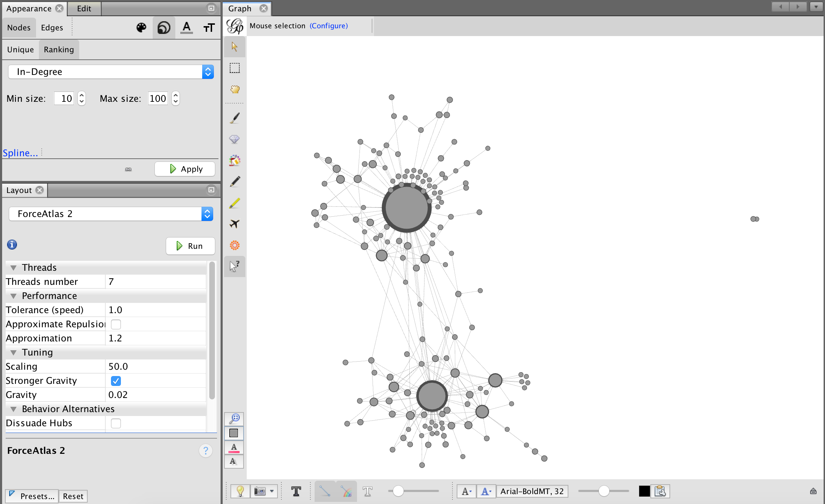
Task: Activate the Drag tool in the graph toolbar
Action: 234,89
